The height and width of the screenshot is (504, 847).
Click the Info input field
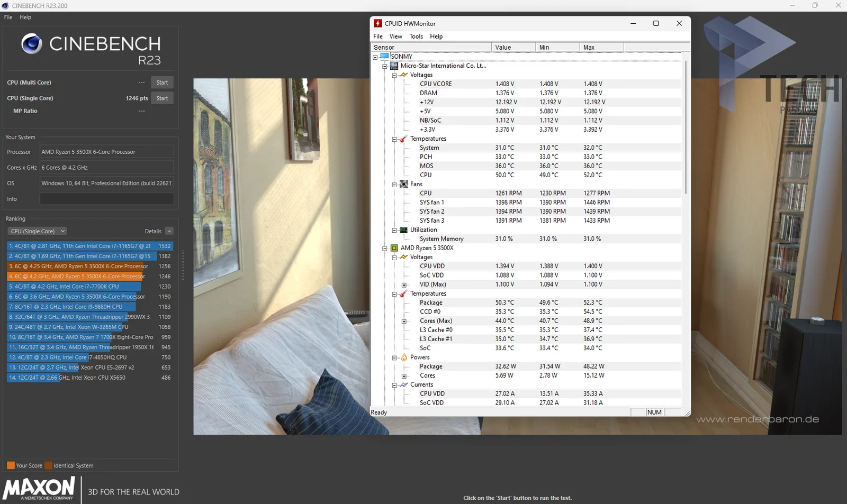(x=106, y=199)
